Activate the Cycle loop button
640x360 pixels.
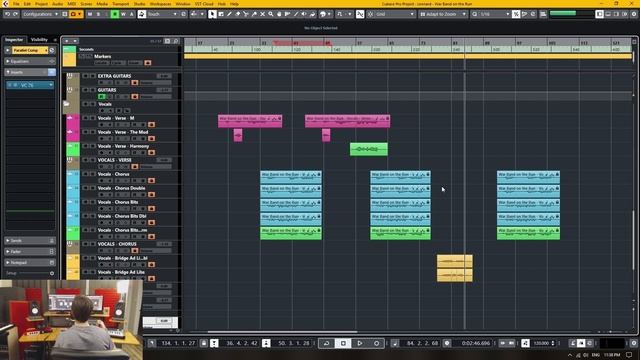coord(327,343)
